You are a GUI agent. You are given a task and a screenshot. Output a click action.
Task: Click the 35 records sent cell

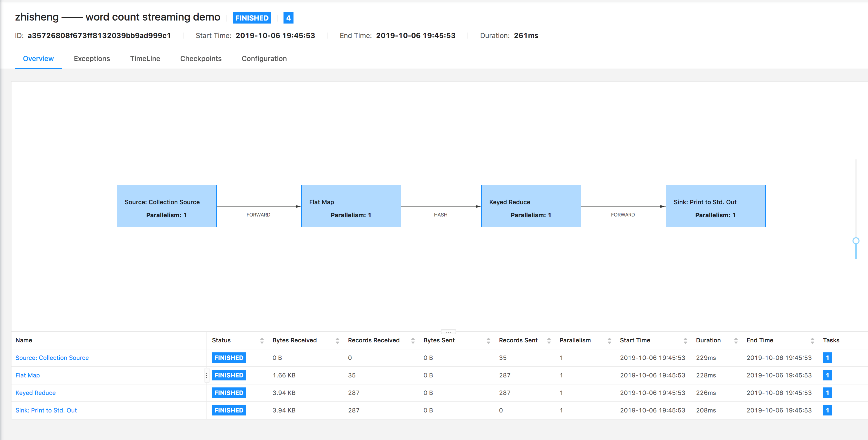coord(503,358)
